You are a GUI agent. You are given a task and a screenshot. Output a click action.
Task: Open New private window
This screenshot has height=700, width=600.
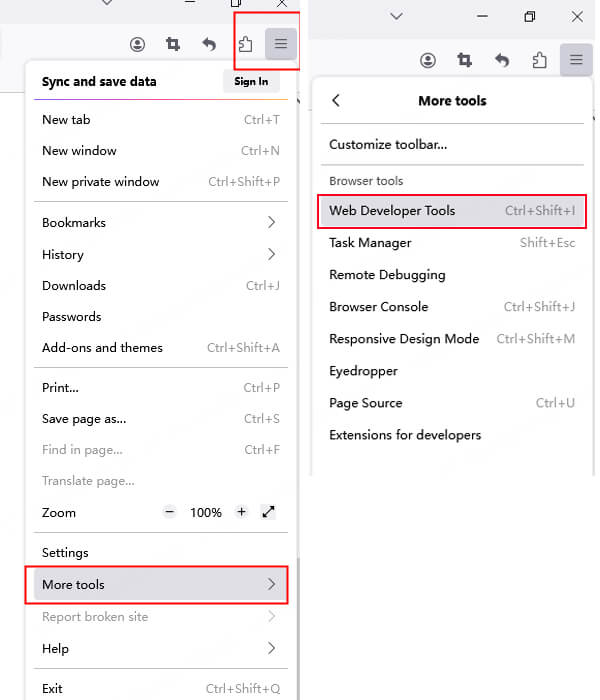point(100,182)
